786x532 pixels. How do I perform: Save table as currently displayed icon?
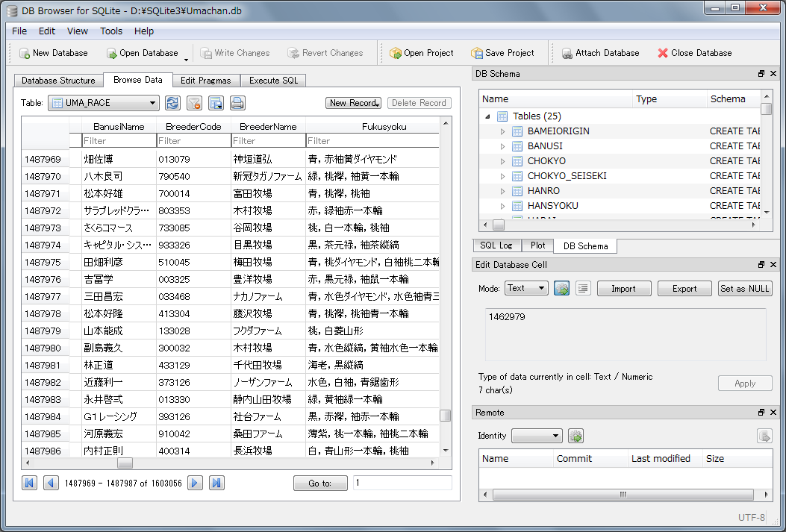(216, 103)
